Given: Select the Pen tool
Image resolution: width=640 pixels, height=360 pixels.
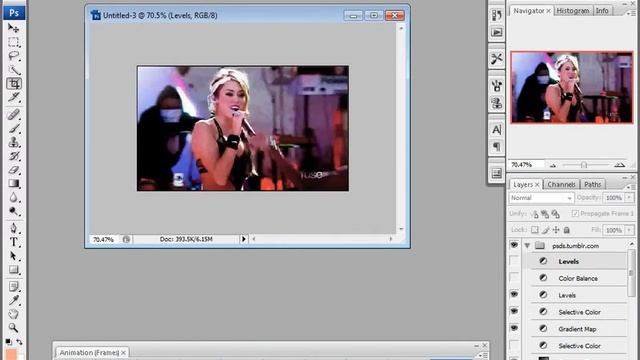Looking at the screenshot, I should click(13, 228).
